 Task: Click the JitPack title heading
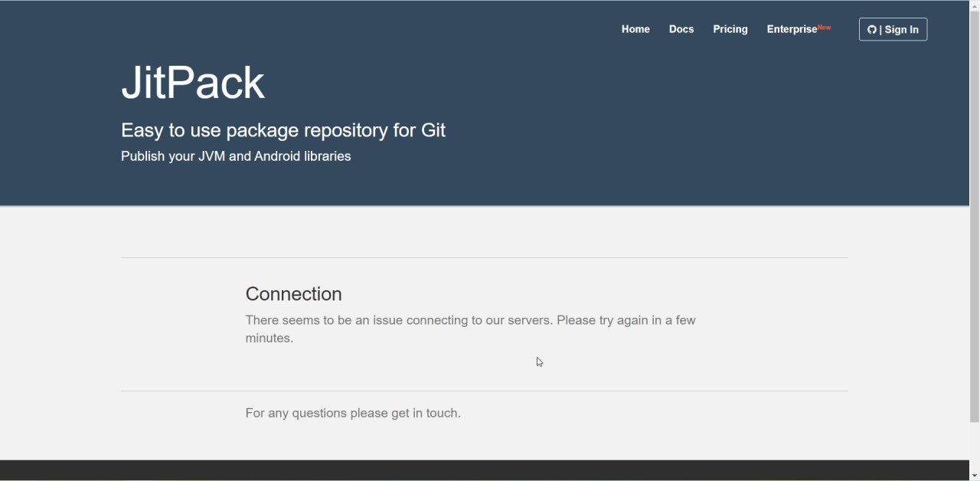click(x=193, y=83)
